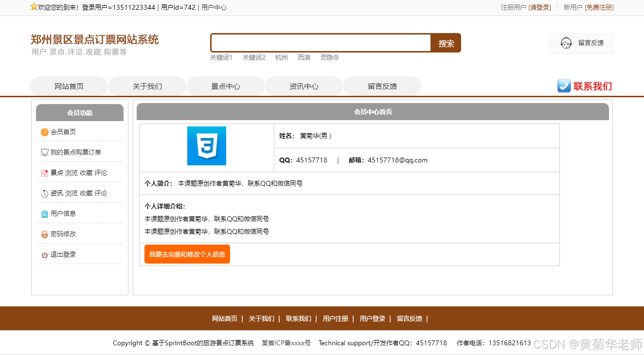
Task: Click the grid icon beside 景点 浏览 收藏 评论
Action: point(45,173)
